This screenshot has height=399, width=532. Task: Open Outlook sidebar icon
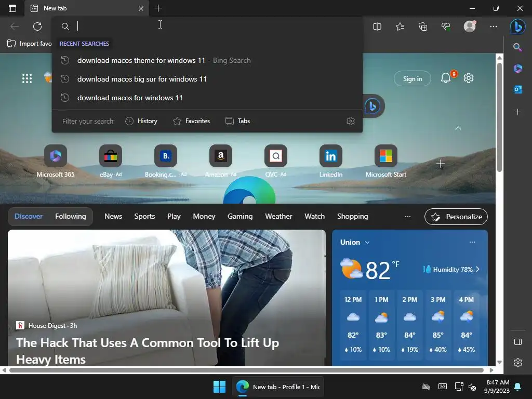coord(517,89)
